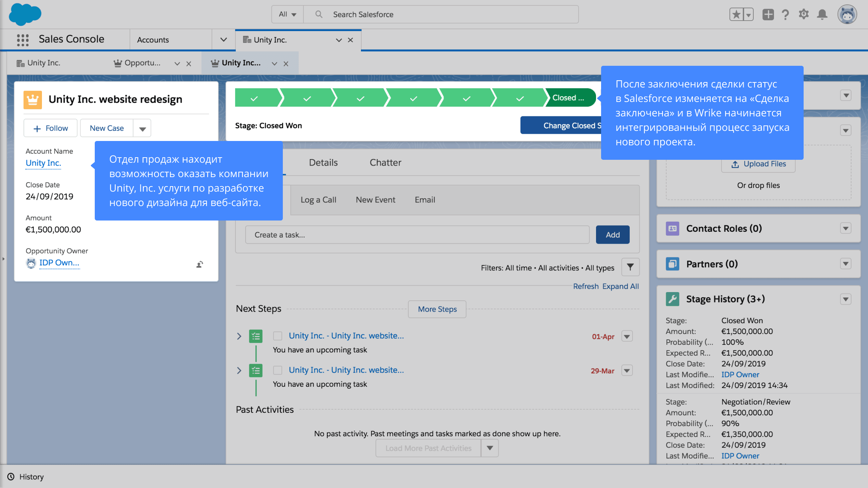Open the activity filter funnel icon

[630, 267]
